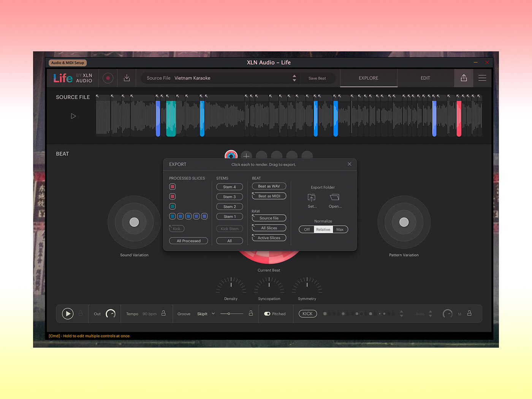The height and width of the screenshot is (399, 532).
Task: Render the first red processed slice
Action: [x=173, y=187]
